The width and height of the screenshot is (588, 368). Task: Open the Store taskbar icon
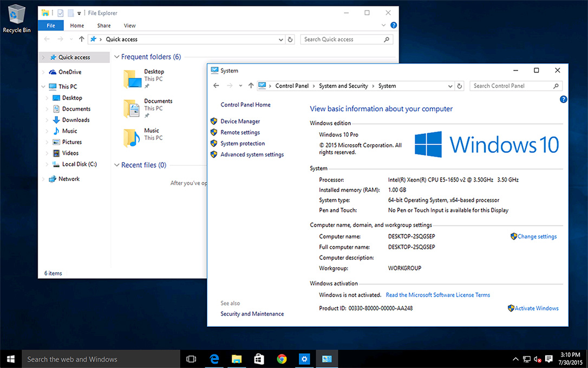[259, 359]
